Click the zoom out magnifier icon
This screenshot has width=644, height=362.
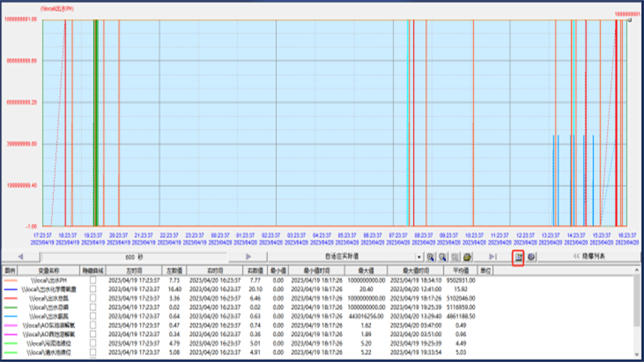444,257
